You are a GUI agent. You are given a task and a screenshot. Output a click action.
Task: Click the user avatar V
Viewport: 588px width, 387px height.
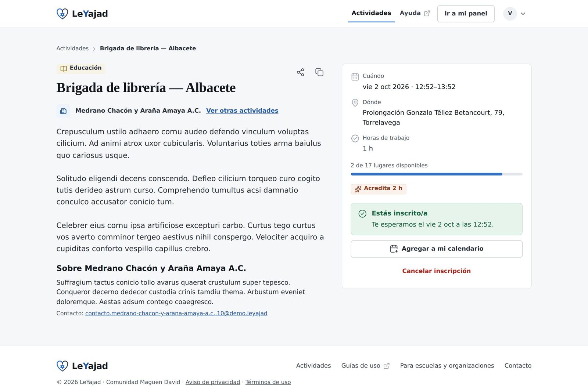click(x=510, y=14)
